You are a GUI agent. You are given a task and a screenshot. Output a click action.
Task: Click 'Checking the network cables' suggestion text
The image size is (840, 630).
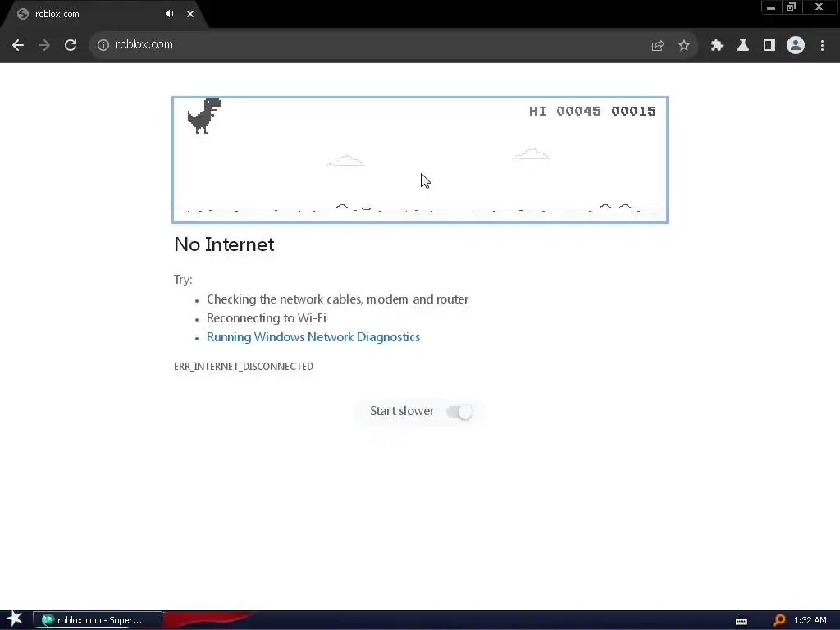point(337,299)
